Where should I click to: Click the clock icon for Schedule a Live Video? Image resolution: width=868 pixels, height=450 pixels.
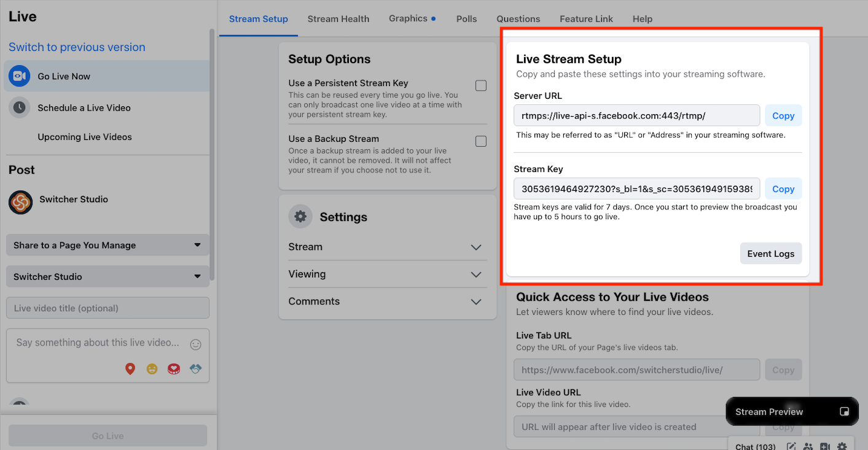pyautogui.click(x=20, y=107)
